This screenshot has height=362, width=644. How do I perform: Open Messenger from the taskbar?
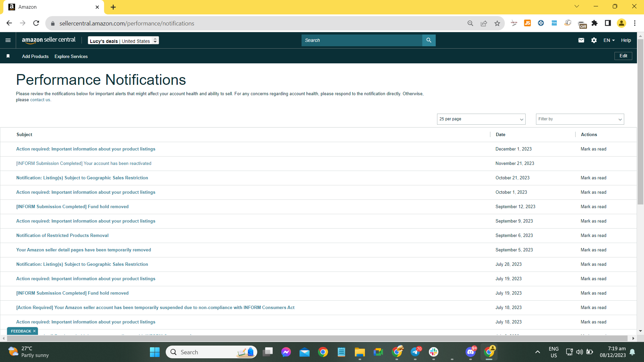coord(286,352)
